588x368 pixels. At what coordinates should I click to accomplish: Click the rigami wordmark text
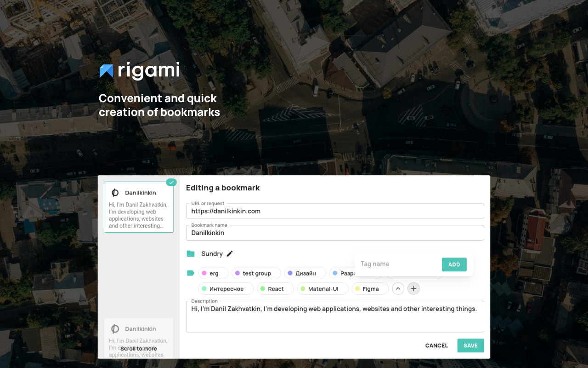click(x=148, y=71)
